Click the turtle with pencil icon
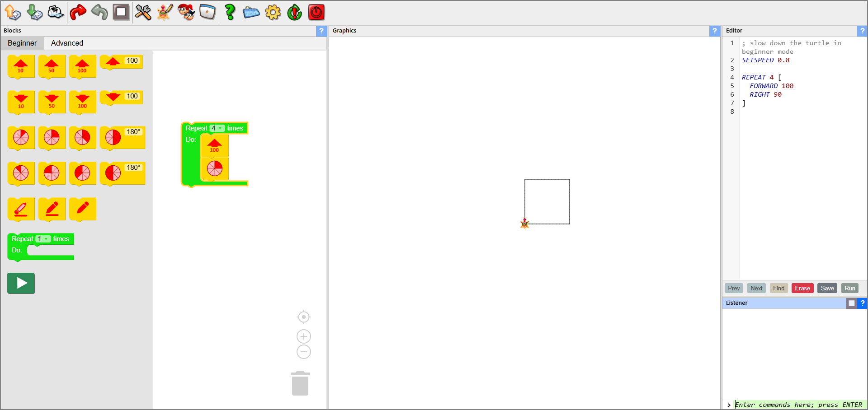This screenshot has width=868, height=410. (165, 12)
